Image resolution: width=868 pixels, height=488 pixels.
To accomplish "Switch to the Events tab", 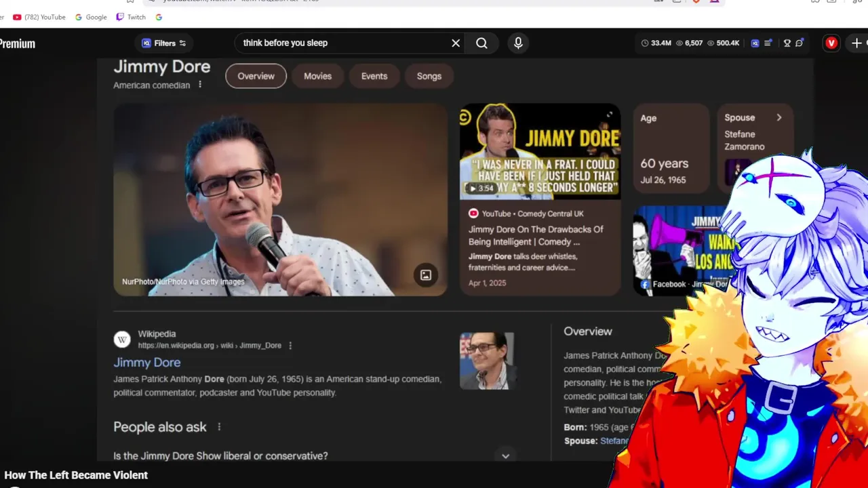I will [374, 76].
